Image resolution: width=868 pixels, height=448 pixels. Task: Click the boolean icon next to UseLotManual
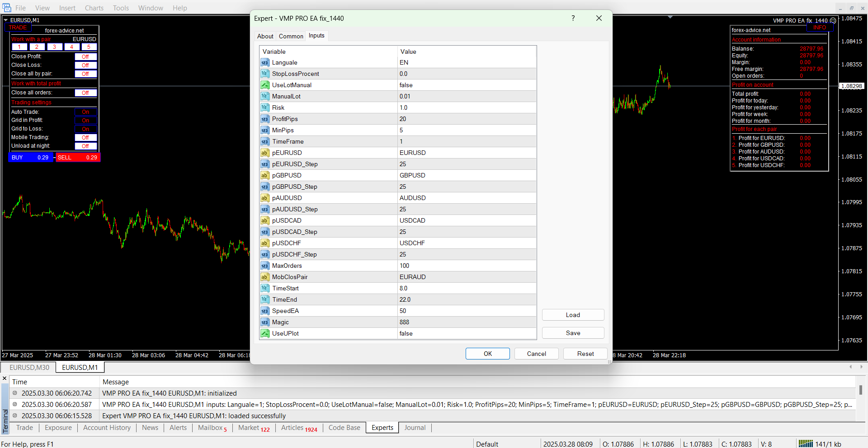(265, 85)
